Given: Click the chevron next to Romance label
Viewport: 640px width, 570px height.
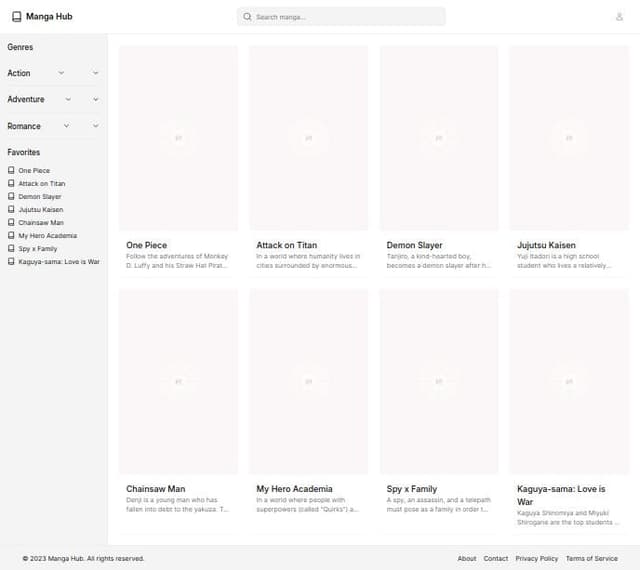Looking at the screenshot, I should point(66,126).
